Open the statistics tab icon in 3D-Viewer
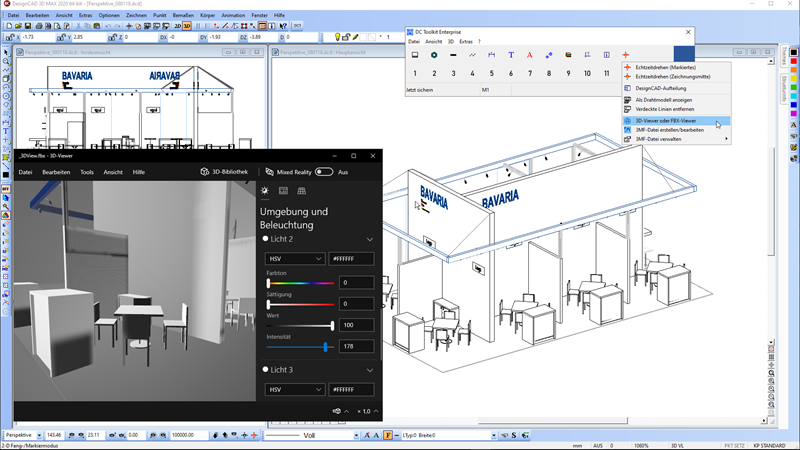Viewport: 800px width, 450px height. coord(283,191)
